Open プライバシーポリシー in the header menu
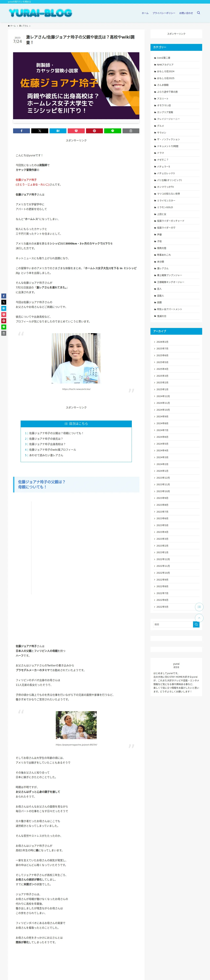 click(164, 13)
